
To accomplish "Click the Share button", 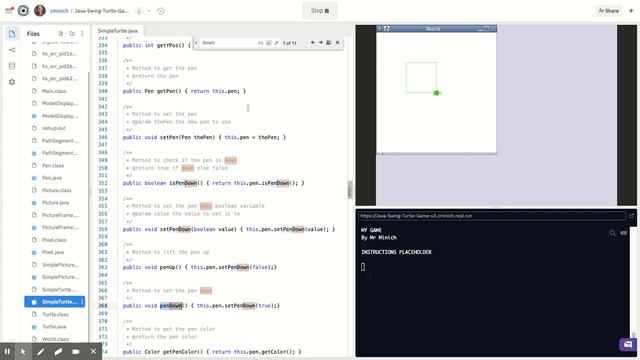I will [609, 11].
